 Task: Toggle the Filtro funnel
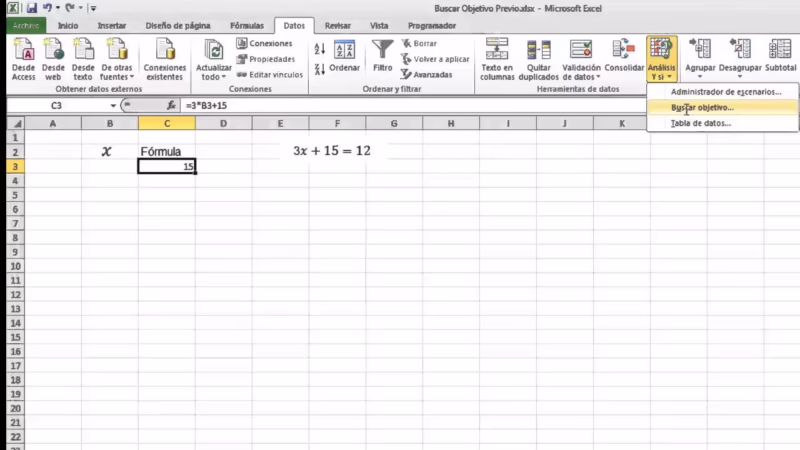coord(383,56)
